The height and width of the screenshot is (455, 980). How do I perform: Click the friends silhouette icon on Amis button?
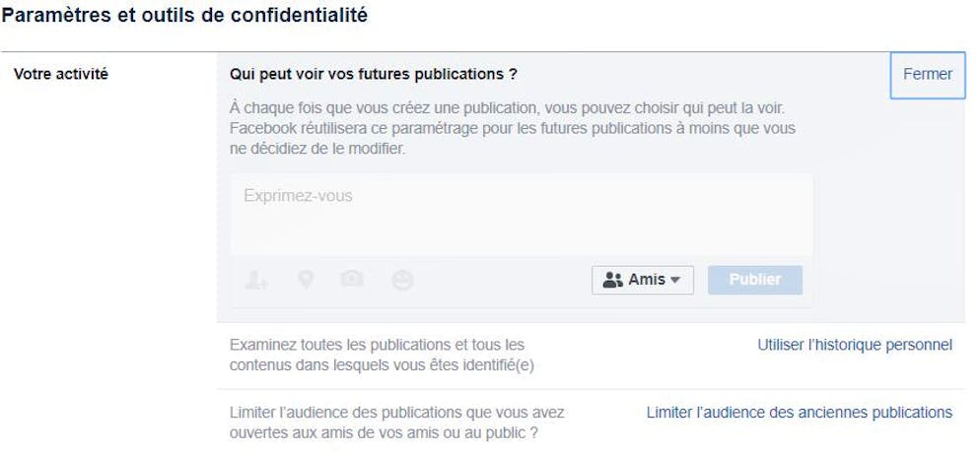612,281
